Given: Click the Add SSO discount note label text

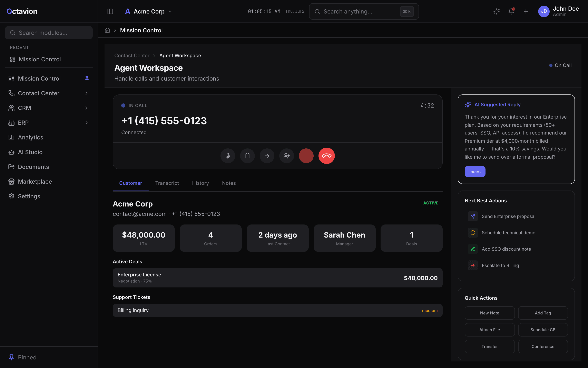Looking at the screenshot, I should pyautogui.click(x=506, y=249).
